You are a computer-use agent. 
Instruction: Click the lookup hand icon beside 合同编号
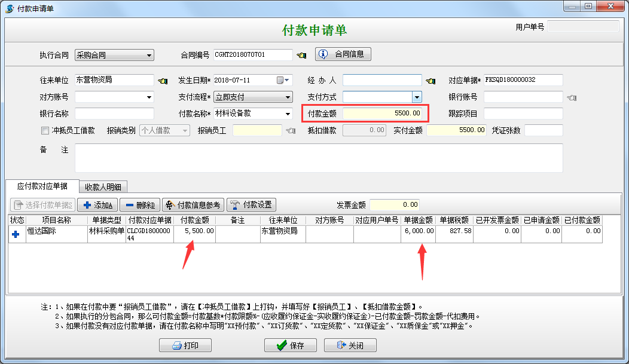pyautogui.click(x=302, y=56)
